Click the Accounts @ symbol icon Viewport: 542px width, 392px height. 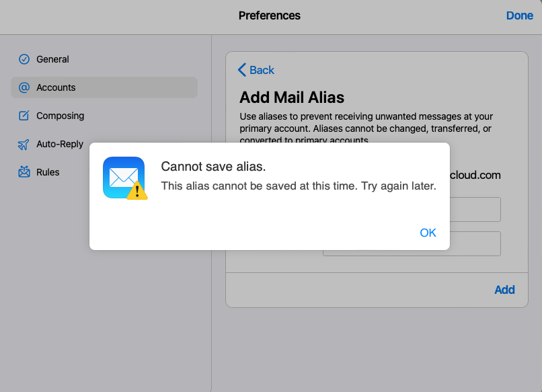pos(24,87)
